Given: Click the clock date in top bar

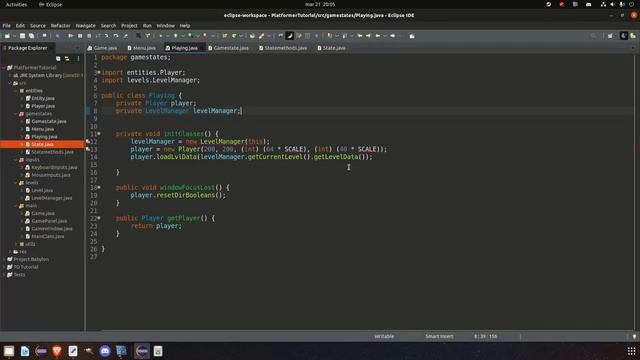Looking at the screenshot, I should [320, 4].
